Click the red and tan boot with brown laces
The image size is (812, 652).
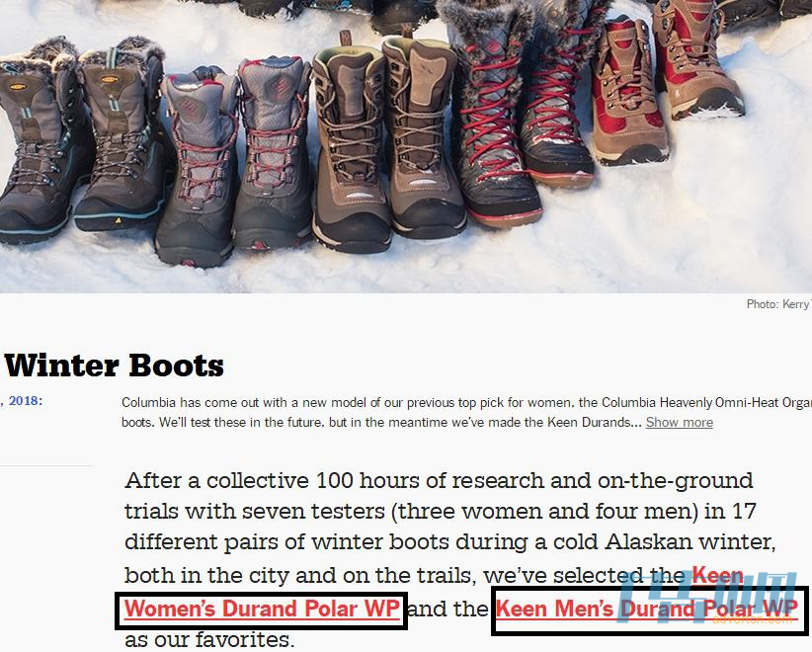click(x=627, y=93)
